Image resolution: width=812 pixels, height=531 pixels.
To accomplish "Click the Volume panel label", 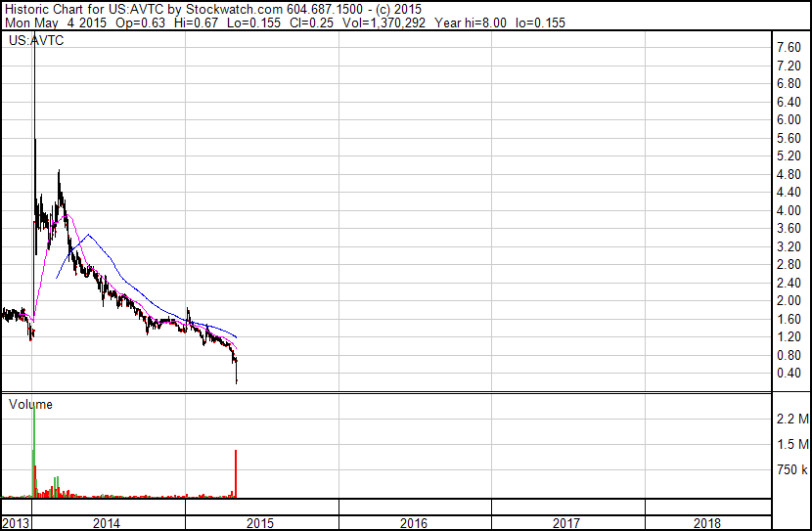I will coord(30,404).
